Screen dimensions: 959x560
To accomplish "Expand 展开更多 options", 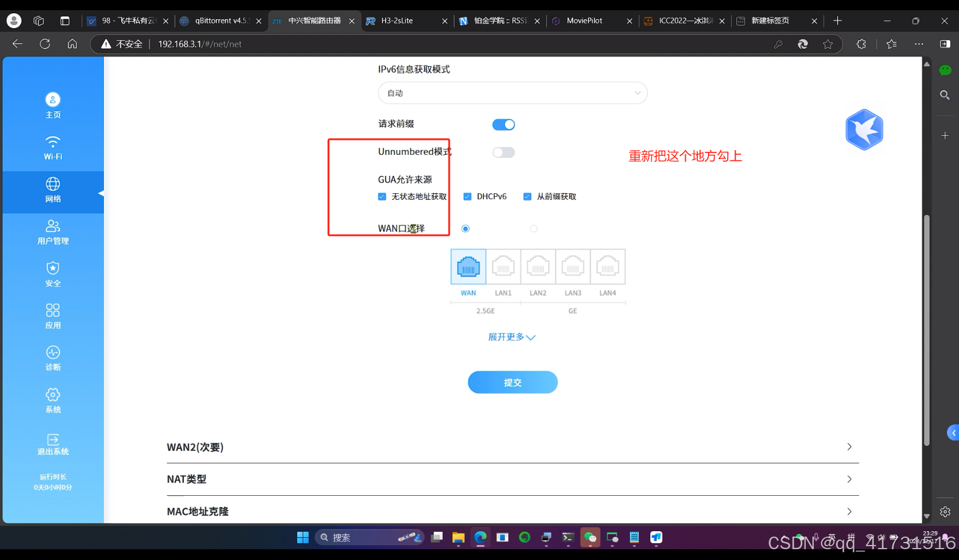I will click(512, 337).
